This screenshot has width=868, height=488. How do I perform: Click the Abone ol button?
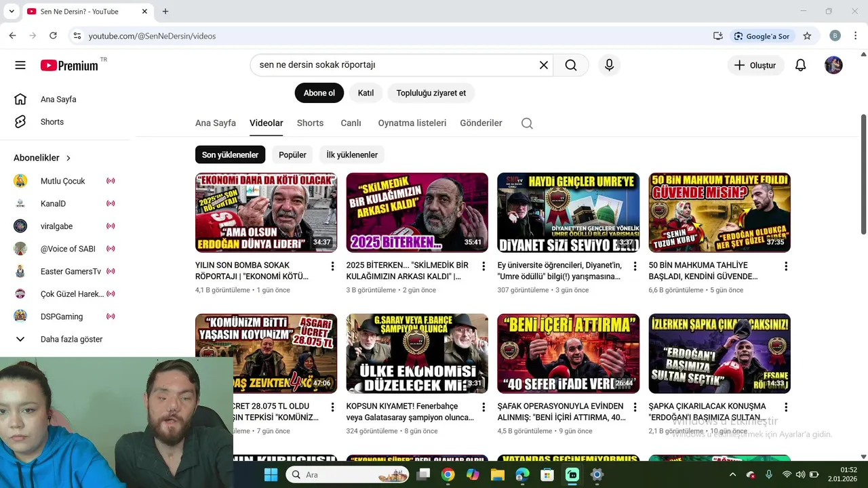click(x=319, y=93)
